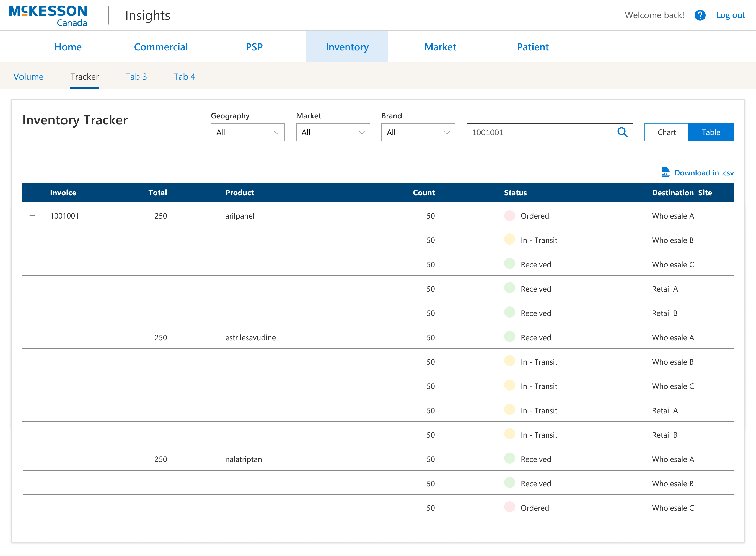Click the green Received dot for Retail A
Viewport: 756px width, 556px height.
click(509, 288)
